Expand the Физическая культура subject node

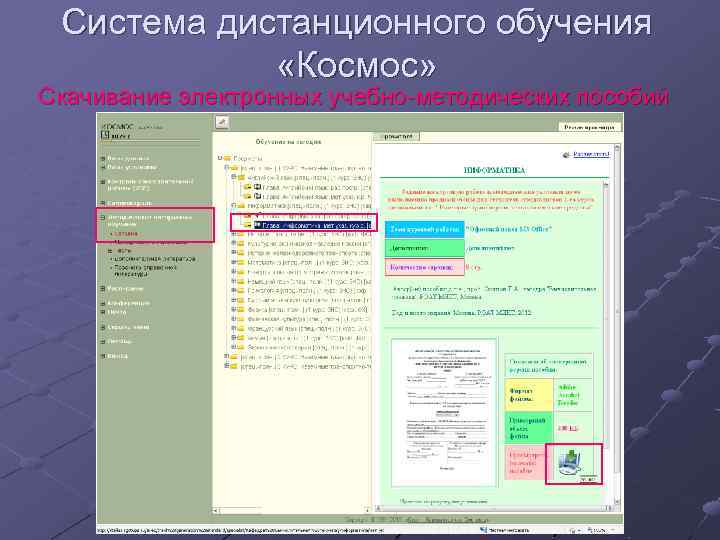[x=234, y=319]
